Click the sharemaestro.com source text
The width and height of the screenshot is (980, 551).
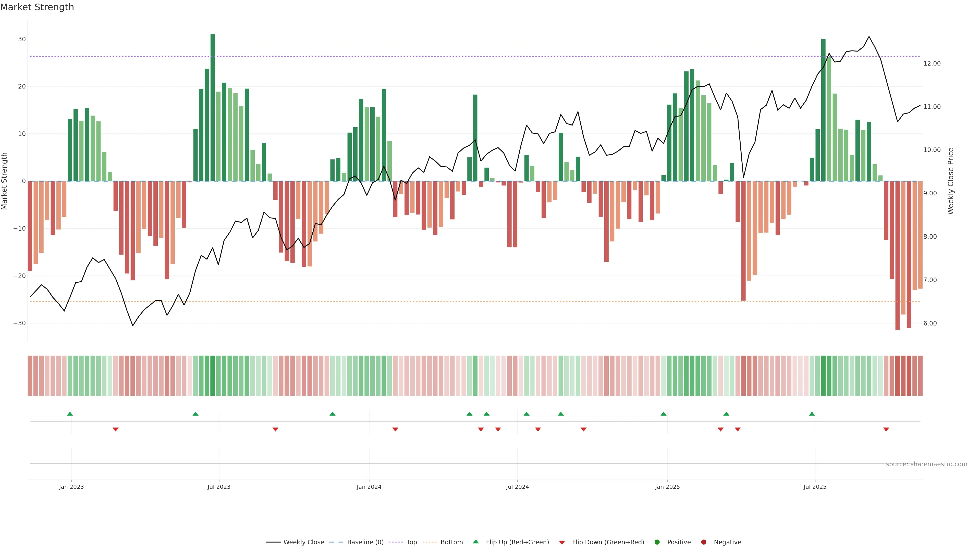pos(926,464)
